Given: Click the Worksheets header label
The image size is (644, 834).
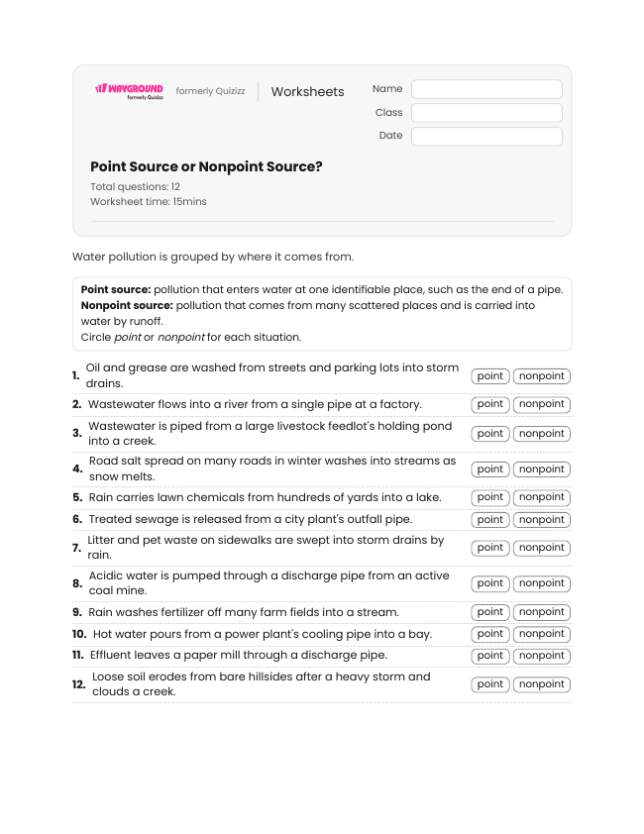Looking at the screenshot, I should pyautogui.click(x=307, y=91).
